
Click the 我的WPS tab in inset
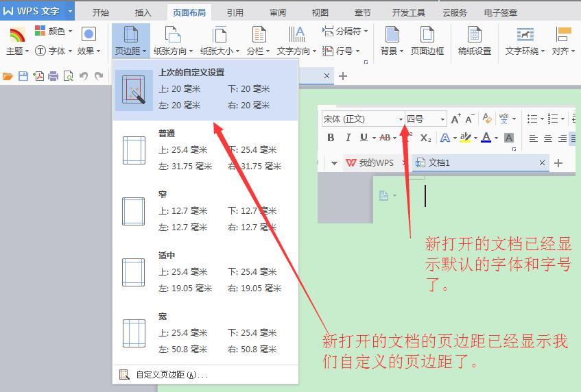370,162
